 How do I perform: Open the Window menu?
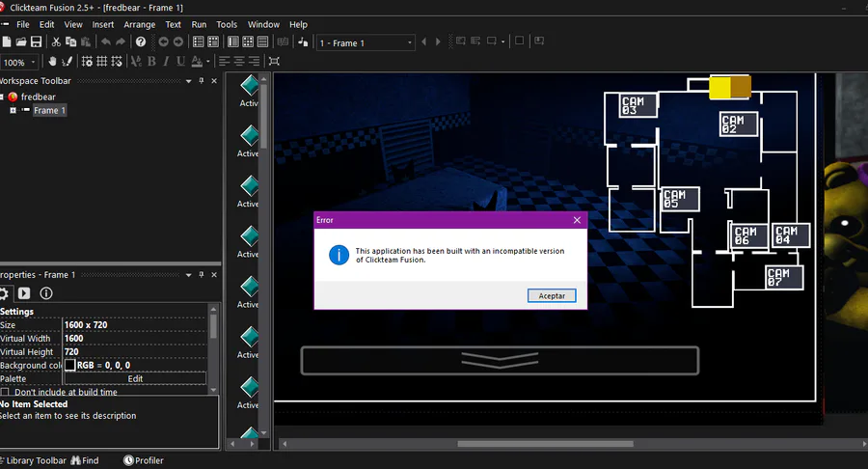[263, 24]
